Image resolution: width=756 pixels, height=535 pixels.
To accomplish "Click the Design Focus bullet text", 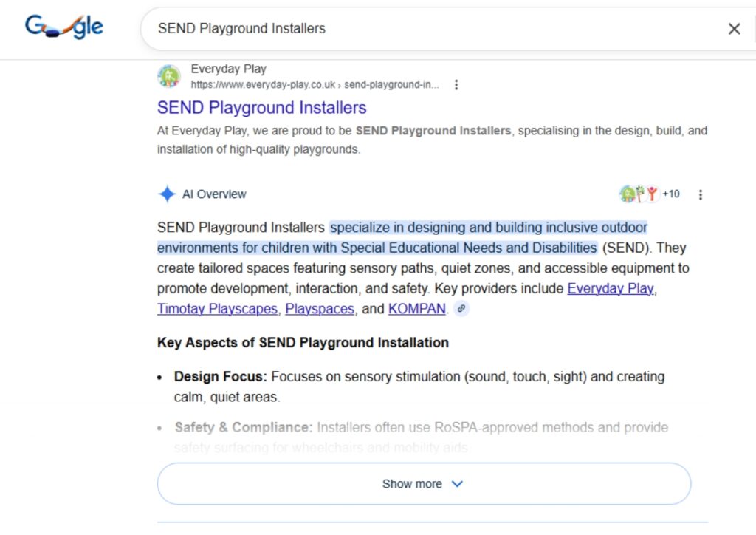I will pyautogui.click(x=419, y=386).
